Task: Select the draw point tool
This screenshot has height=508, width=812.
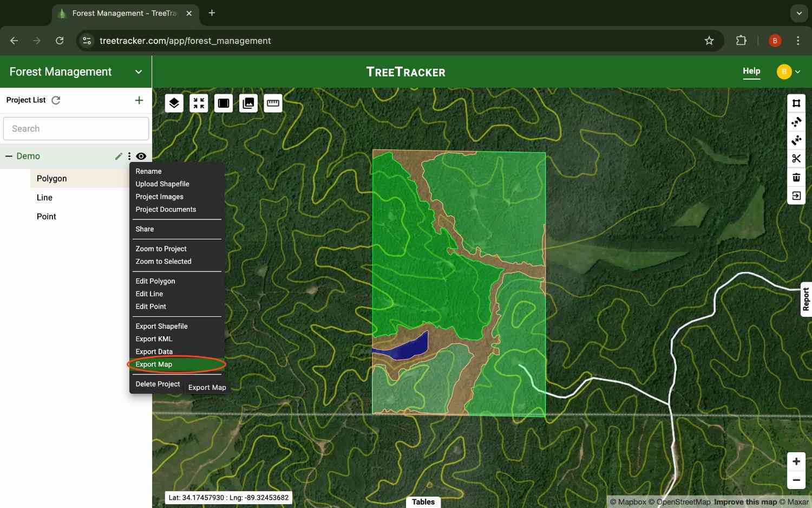Action: (796, 140)
